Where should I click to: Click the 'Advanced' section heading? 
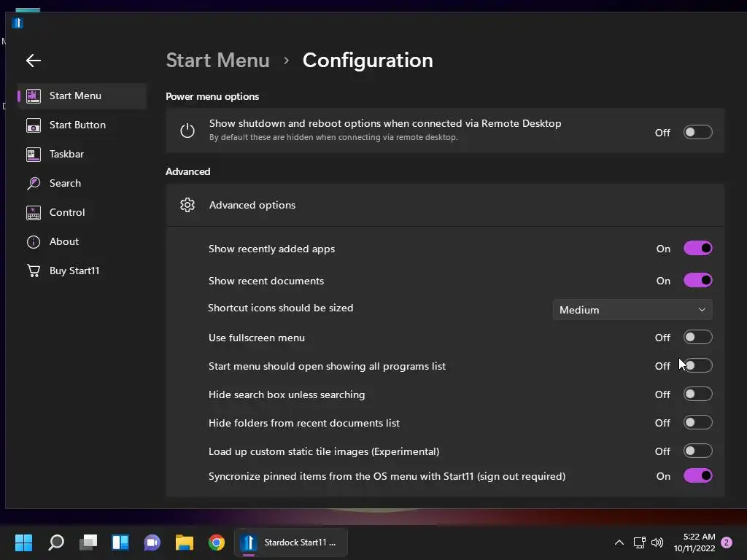[187, 172]
